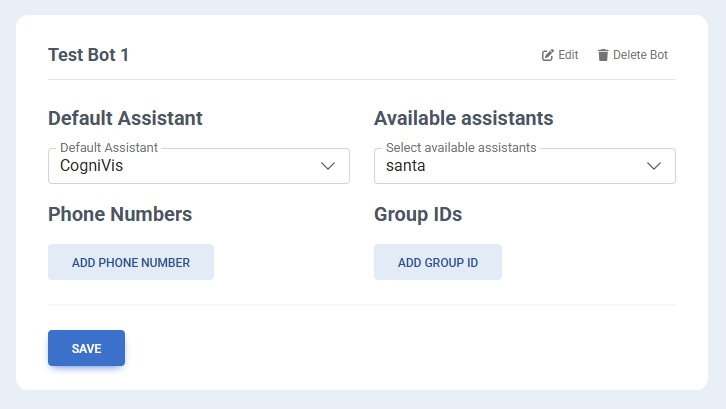Screen dimensions: 726x409
Task: Click the trash can Delete Bot icon
Action: (x=603, y=55)
